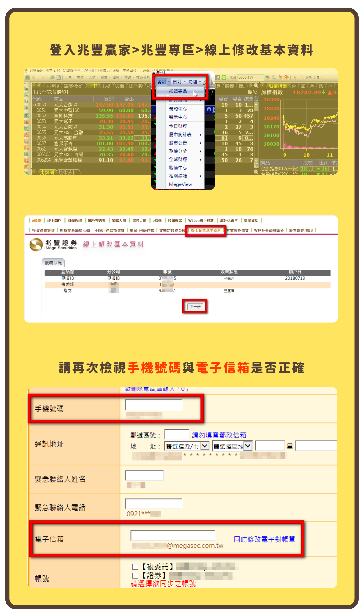
Task: Select 兆豐專區 from the 資訊 menu
Action: (x=178, y=91)
